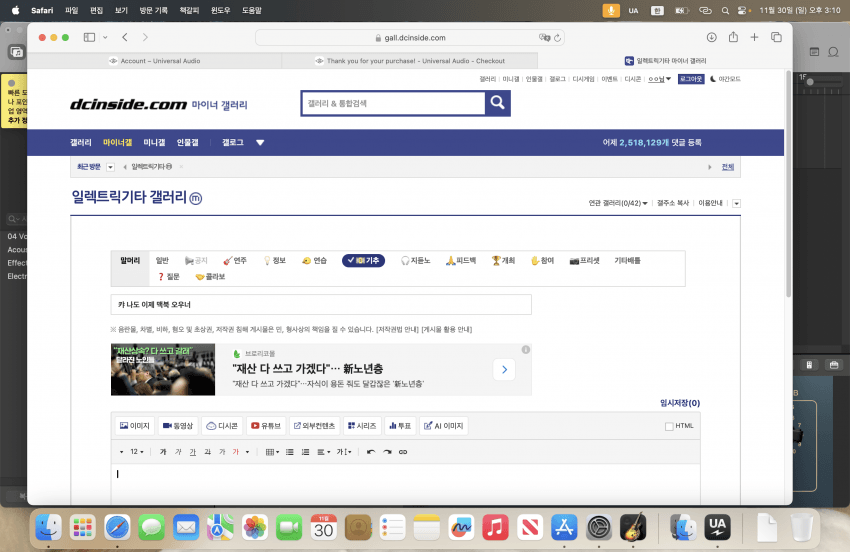Choose the 연주 post category
The width and height of the screenshot is (850, 552).
click(x=236, y=260)
